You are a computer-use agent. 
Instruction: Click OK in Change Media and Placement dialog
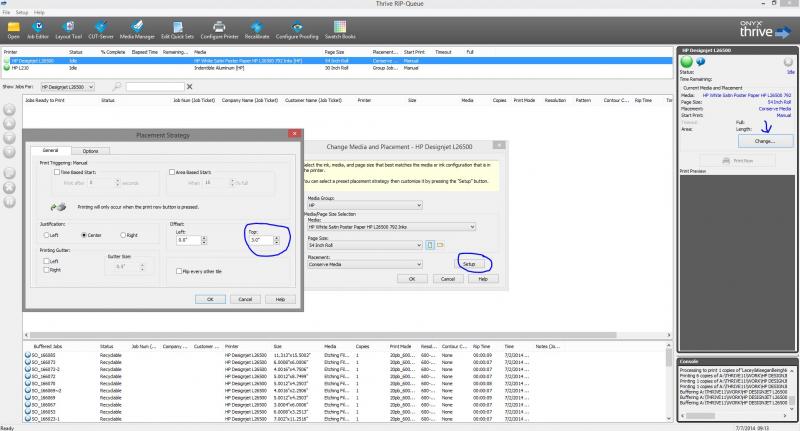(412, 279)
